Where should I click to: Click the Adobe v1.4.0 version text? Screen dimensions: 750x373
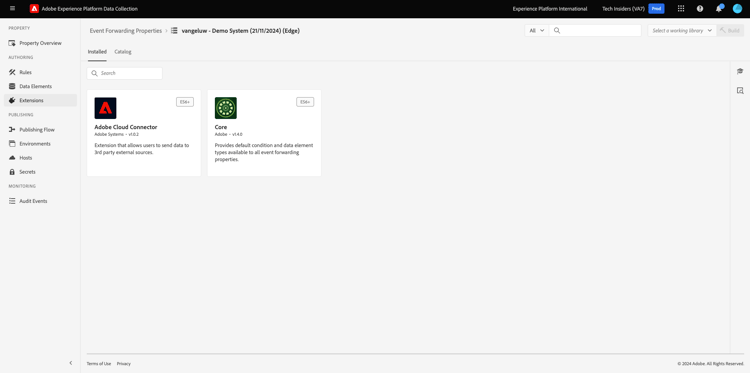(229, 134)
